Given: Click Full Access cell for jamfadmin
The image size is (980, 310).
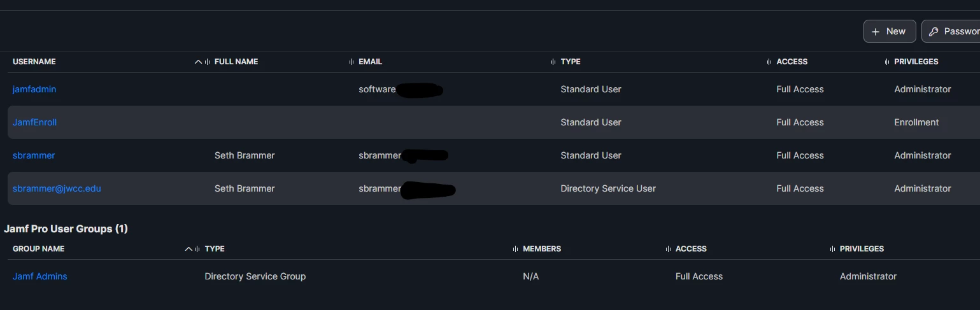Looking at the screenshot, I should pyautogui.click(x=800, y=89).
